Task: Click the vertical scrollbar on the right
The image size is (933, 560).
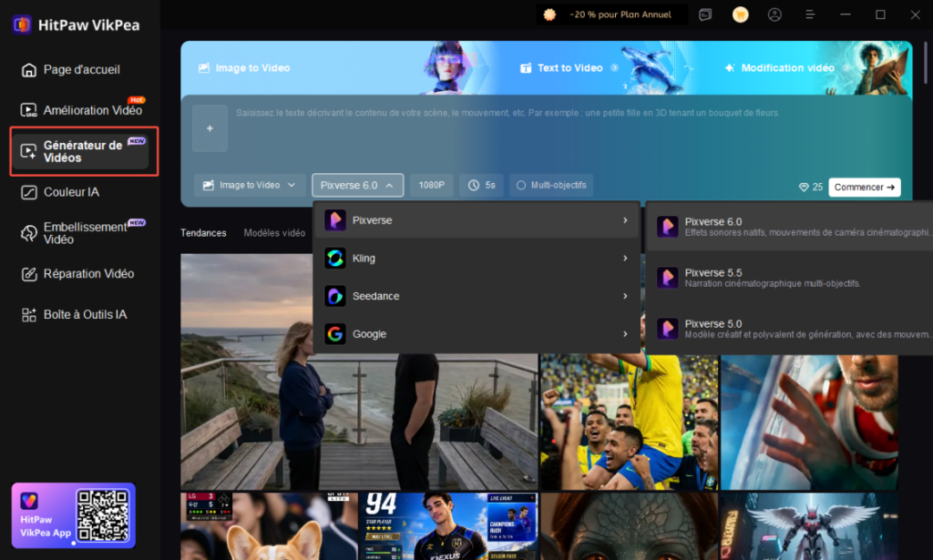Action: [x=926, y=63]
